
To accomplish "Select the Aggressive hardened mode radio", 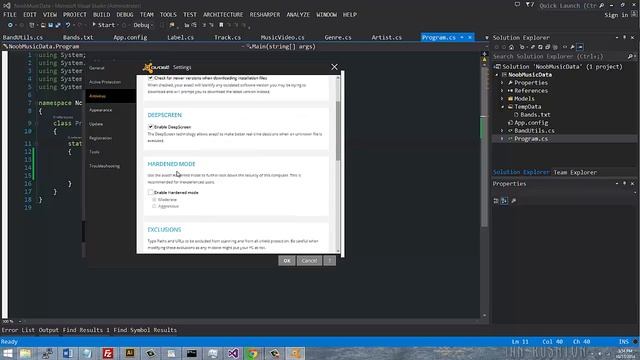I will click(x=154, y=206).
